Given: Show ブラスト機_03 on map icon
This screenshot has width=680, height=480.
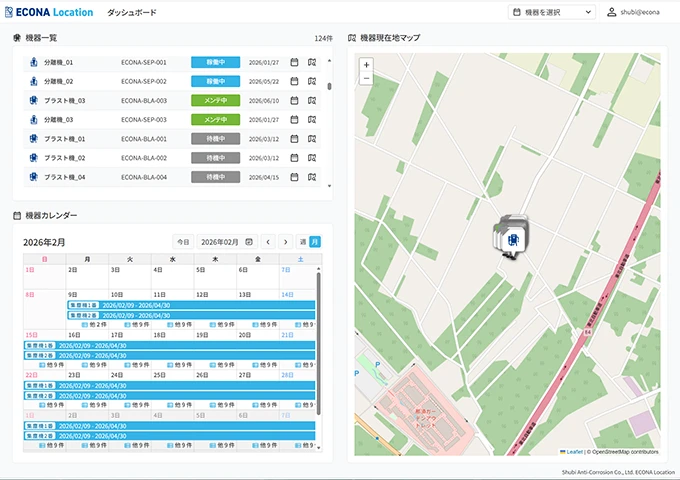Looking at the screenshot, I should tap(312, 101).
